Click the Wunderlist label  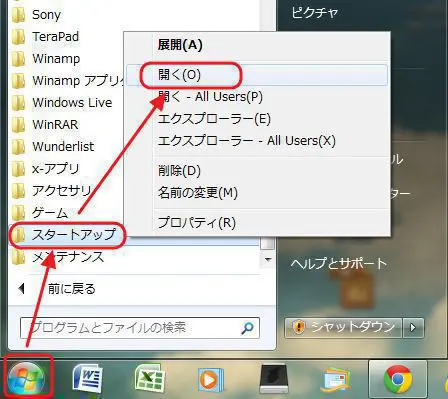[63, 147]
